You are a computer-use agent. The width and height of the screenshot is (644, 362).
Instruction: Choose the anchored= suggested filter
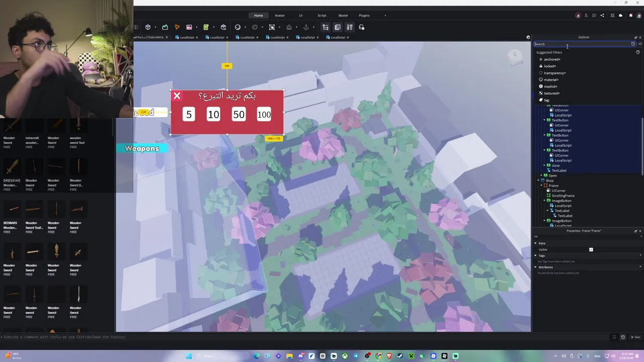pos(552,59)
